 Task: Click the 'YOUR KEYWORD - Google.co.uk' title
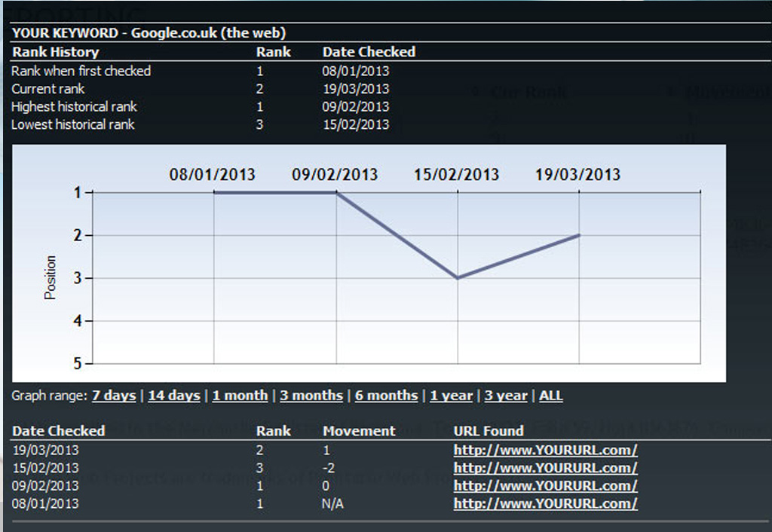tap(149, 33)
